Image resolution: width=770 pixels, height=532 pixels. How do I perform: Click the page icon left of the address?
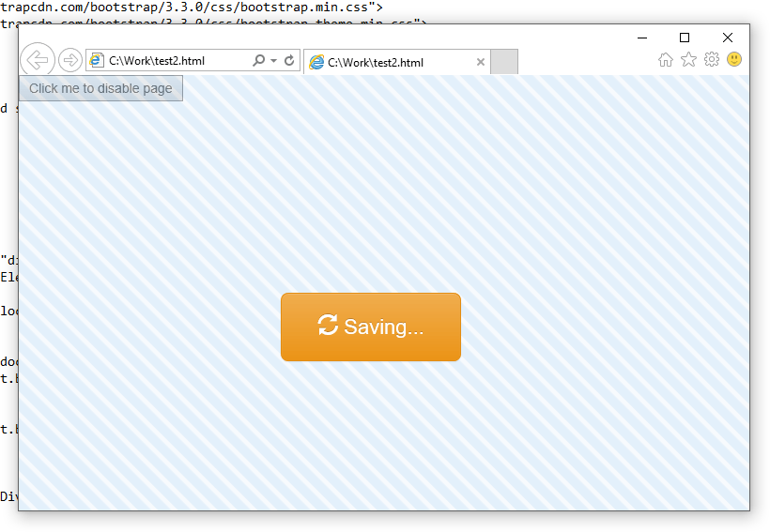97,61
